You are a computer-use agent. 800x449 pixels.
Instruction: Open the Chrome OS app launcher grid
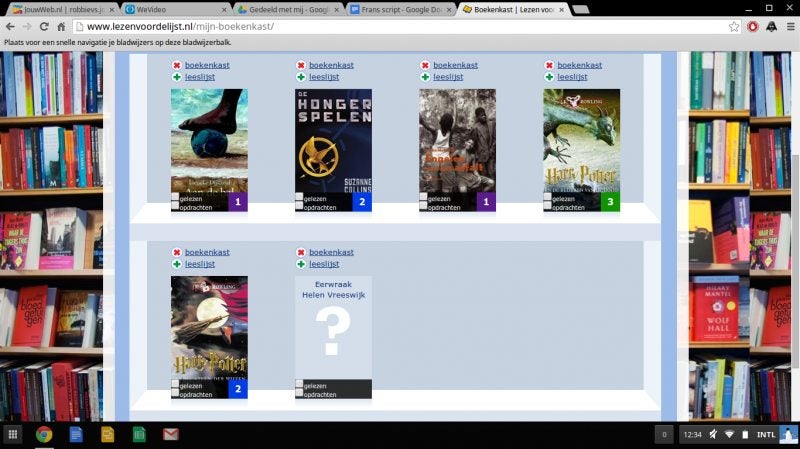coord(13,434)
